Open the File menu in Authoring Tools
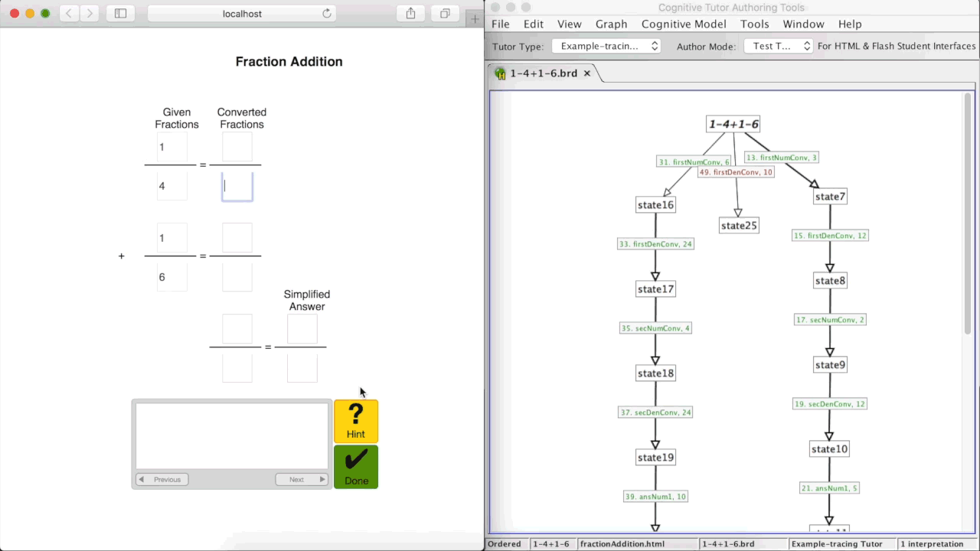 click(x=500, y=24)
